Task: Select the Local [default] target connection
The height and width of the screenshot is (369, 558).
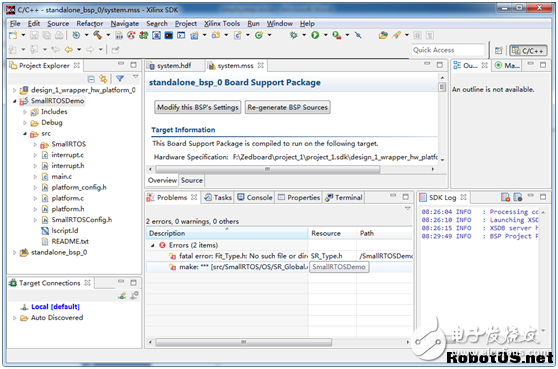Action: coord(55,307)
